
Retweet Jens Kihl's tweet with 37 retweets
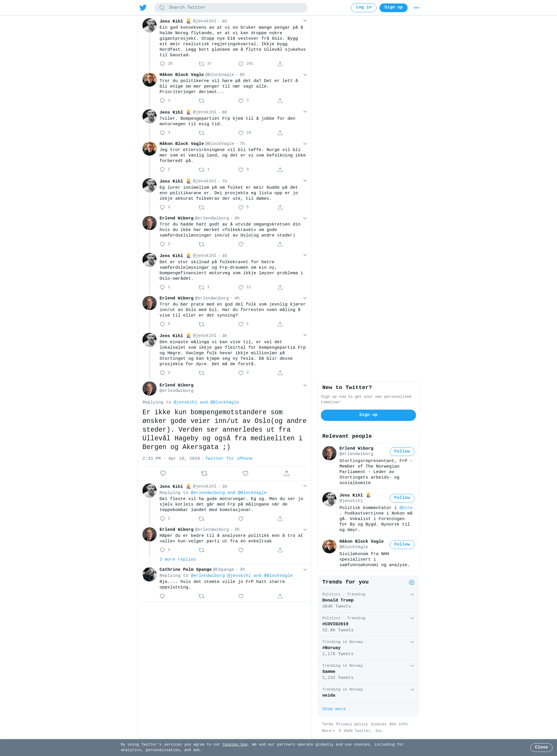point(201,64)
